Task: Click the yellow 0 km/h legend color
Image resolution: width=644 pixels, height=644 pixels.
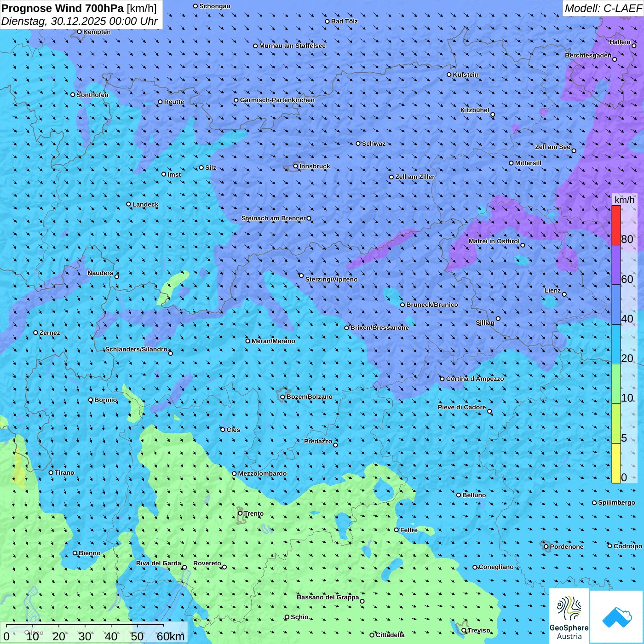Action: [616, 463]
